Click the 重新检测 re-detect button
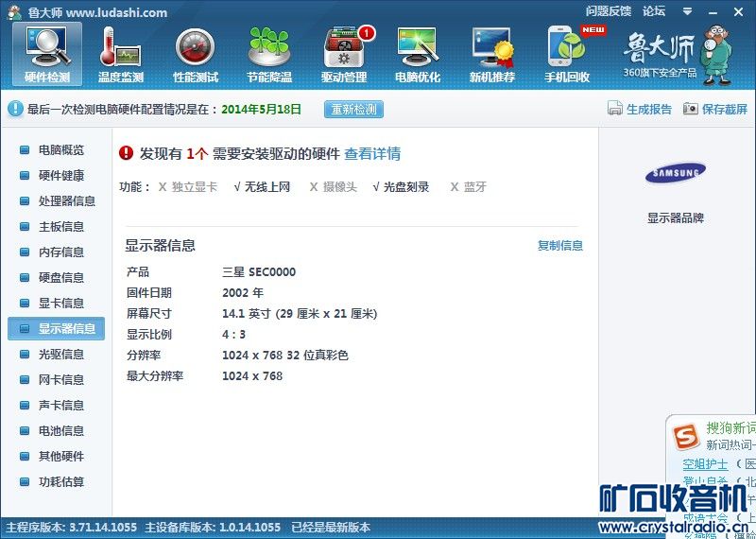Screen dimensions: 756x539 click(353, 109)
